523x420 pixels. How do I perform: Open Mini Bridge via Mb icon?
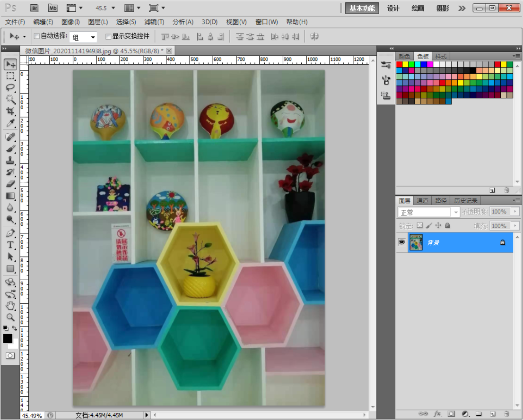52,8
